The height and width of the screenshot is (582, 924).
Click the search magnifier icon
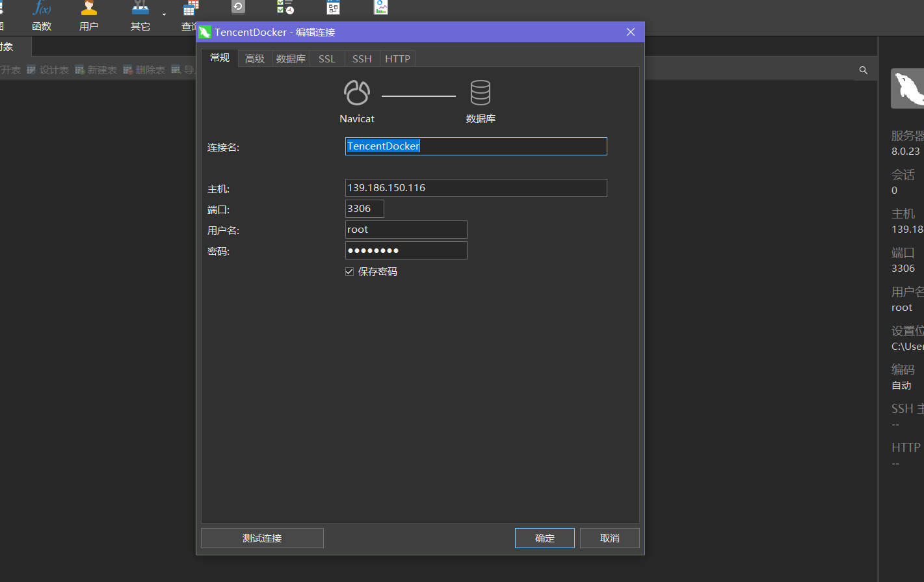click(864, 70)
